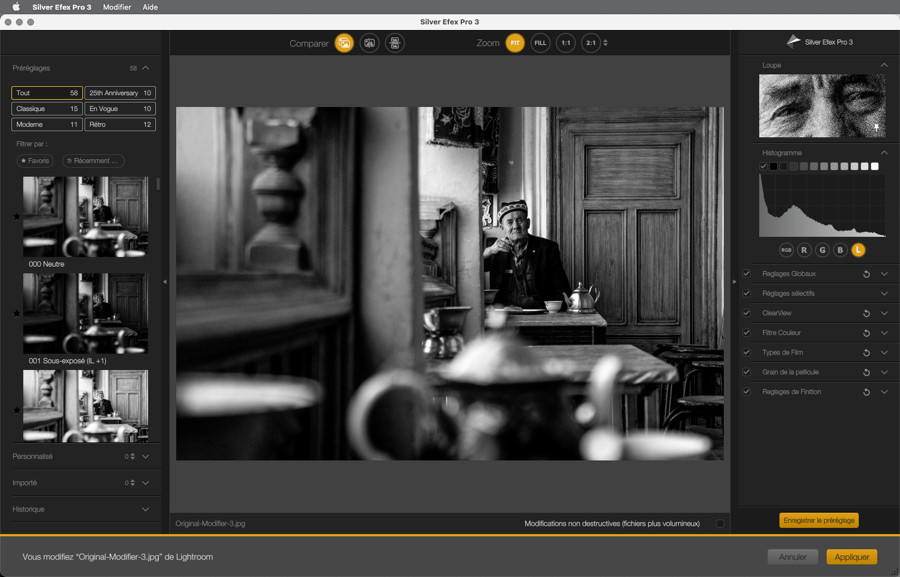Reset the Réglages Globaux settings
The height and width of the screenshot is (577, 900).
click(x=867, y=274)
